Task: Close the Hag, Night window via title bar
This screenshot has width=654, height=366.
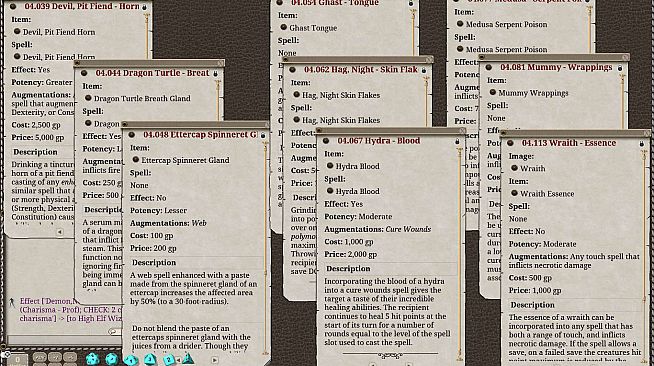Action: pyautogui.click(x=429, y=60)
